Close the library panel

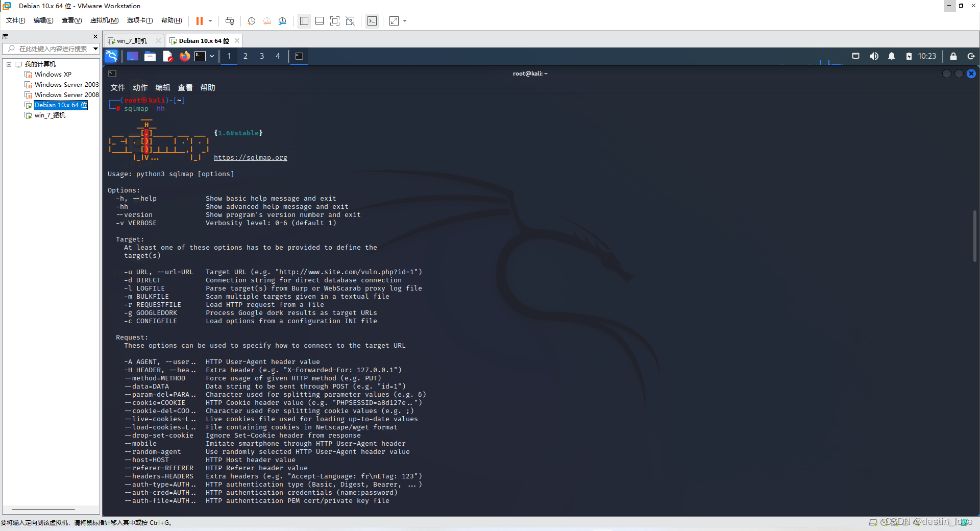pyautogui.click(x=95, y=37)
